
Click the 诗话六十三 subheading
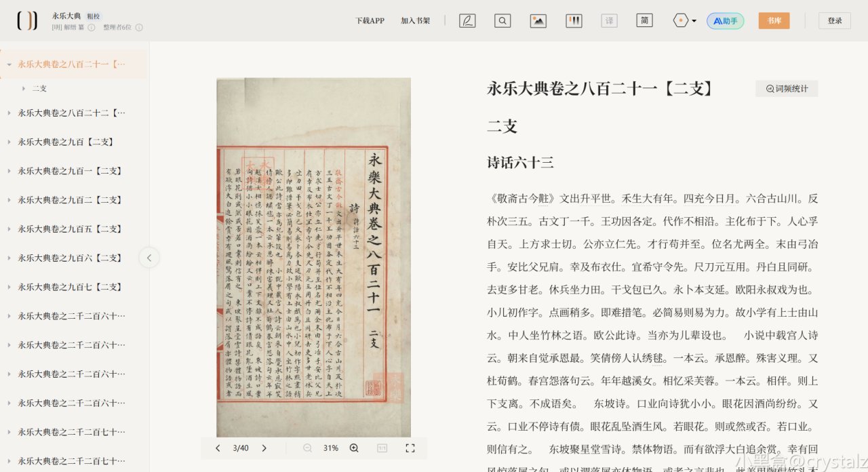(x=520, y=163)
